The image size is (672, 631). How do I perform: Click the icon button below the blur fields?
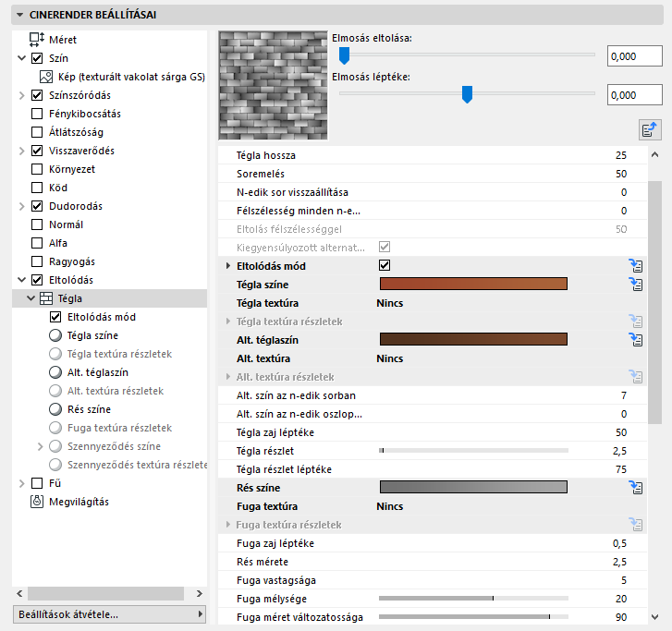(652, 129)
